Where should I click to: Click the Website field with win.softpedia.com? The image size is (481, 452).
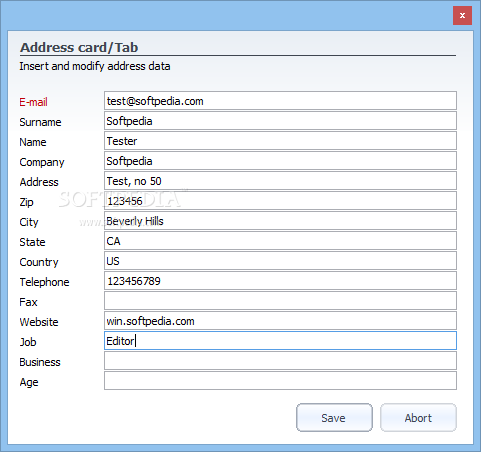point(280,321)
